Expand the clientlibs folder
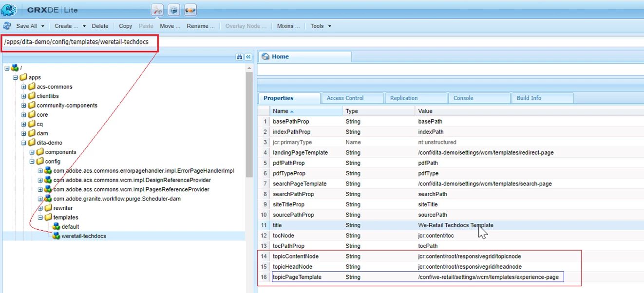644x293 pixels. pos(23,96)
